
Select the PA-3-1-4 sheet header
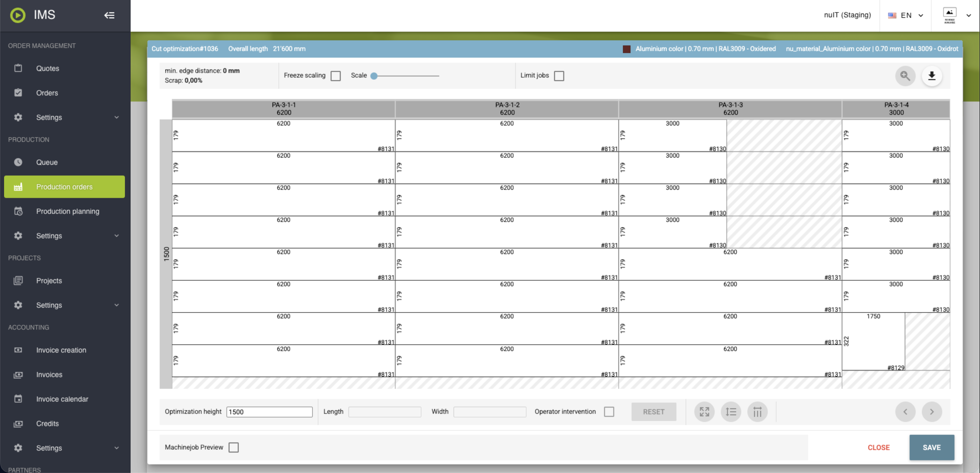(896, 109)
